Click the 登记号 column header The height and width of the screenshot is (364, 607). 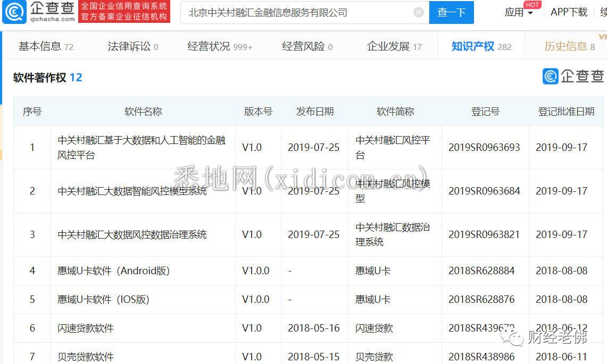point(485,112)
